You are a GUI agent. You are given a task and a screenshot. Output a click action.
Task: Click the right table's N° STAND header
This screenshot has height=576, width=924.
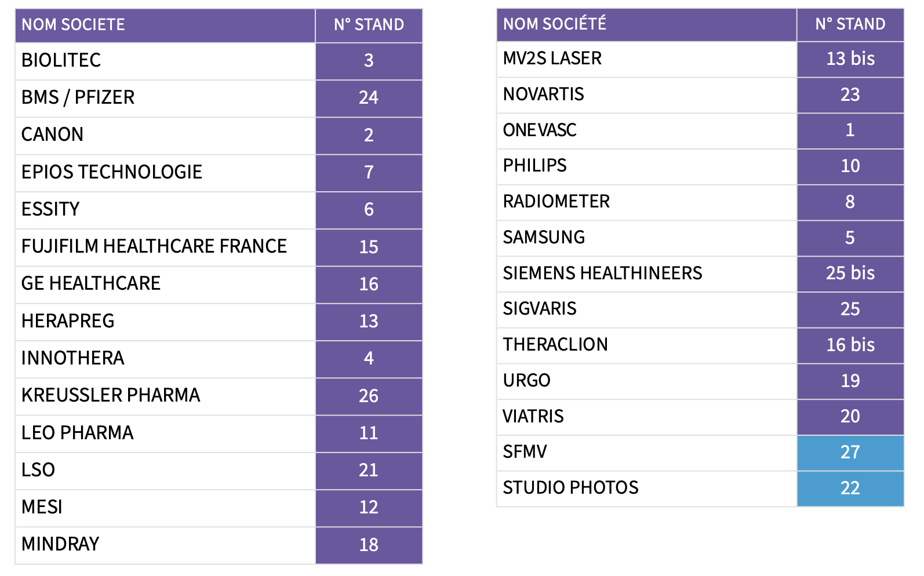pos(850,24)
